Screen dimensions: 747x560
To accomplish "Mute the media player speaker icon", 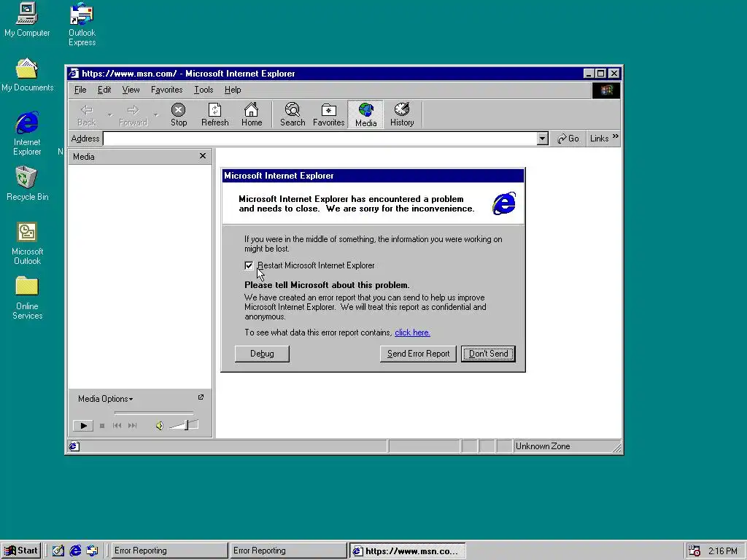I will click(160, 426).
